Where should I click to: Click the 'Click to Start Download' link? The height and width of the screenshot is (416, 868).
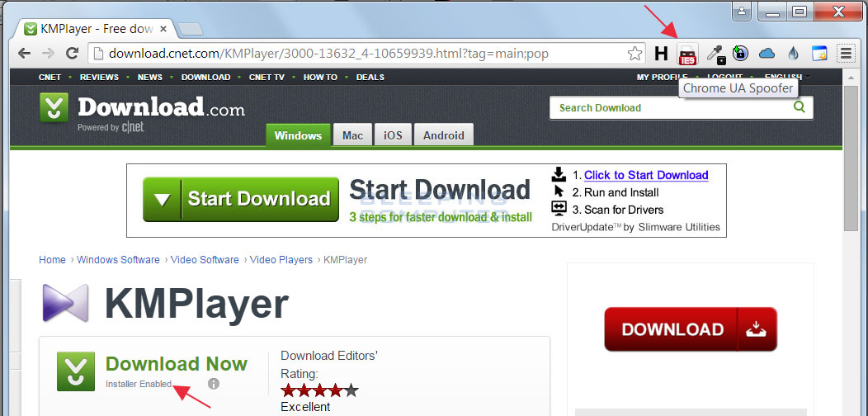coord(646,175)
